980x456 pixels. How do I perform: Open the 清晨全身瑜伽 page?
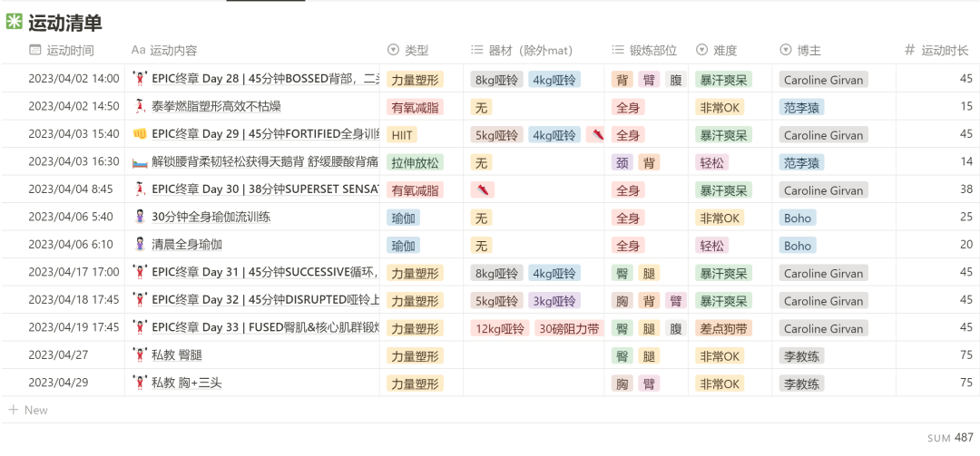187,244
